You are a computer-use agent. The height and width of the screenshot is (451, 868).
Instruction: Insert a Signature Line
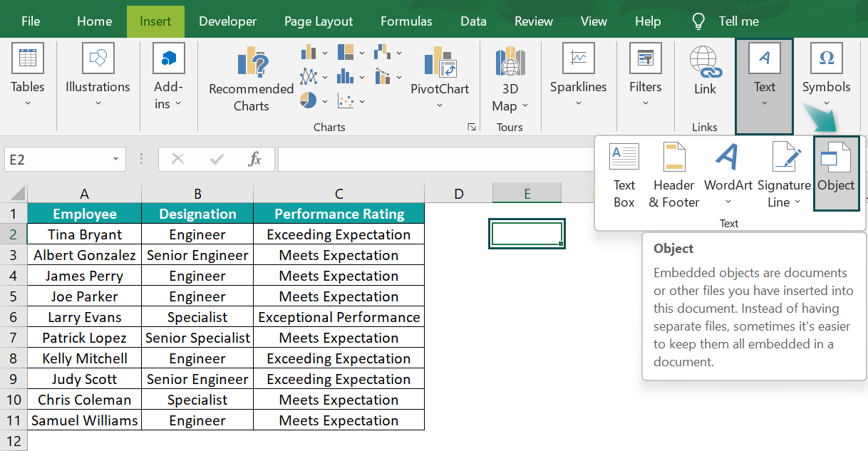click(784, 175)
